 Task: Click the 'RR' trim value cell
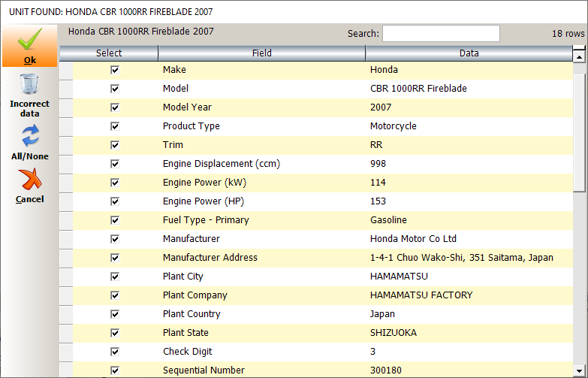469,145
